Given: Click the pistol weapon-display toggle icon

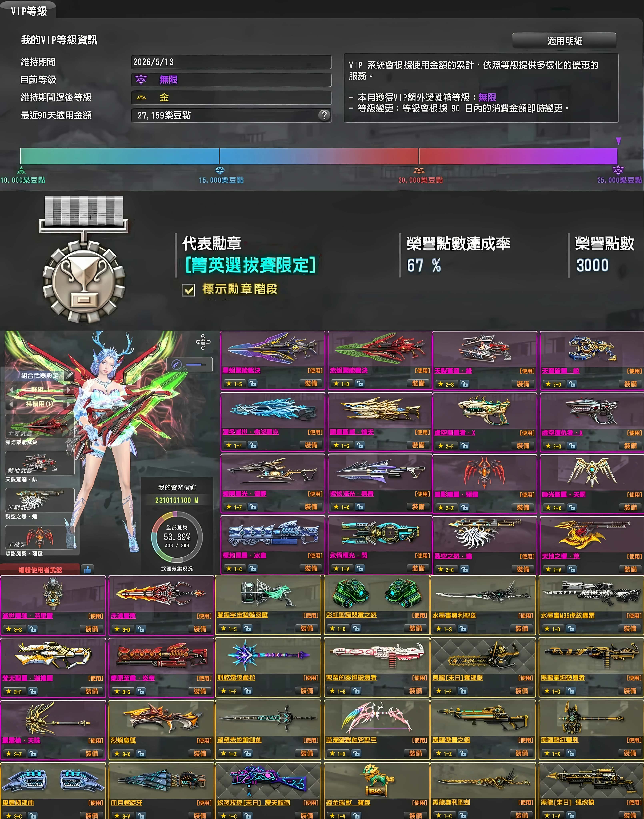Looking at the screenshot, I should click(177, 365).
